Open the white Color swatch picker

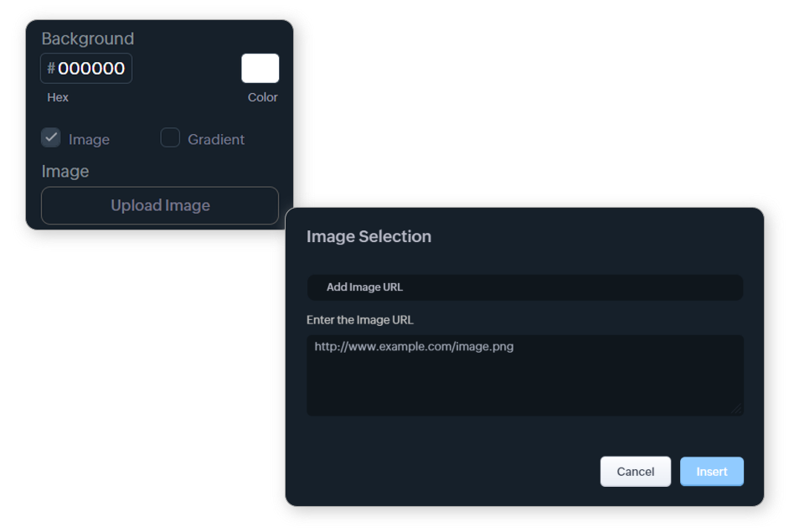(x=260, y=69)
